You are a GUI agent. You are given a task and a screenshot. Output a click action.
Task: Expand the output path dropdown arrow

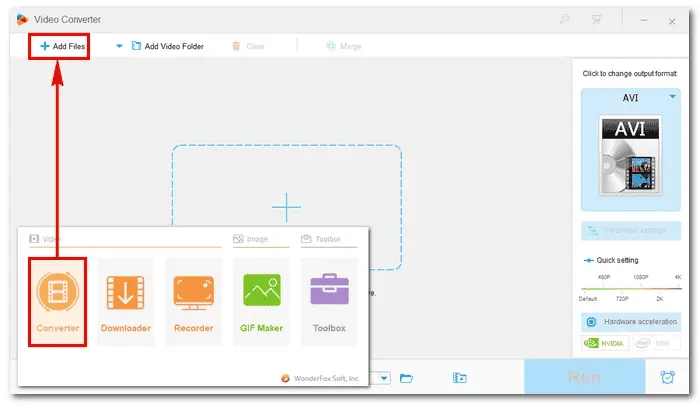point(384,378)
